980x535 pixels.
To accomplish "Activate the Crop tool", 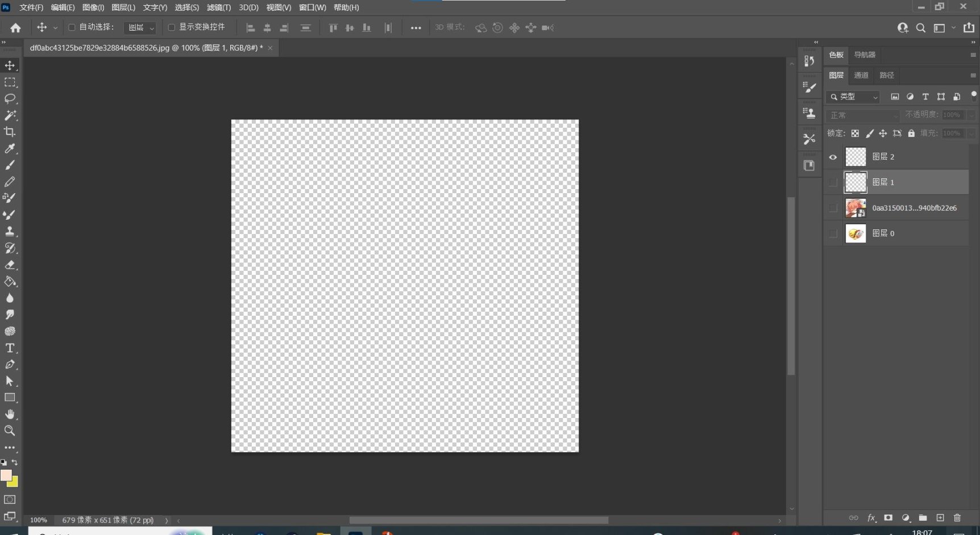I will [x=10, y=132].
